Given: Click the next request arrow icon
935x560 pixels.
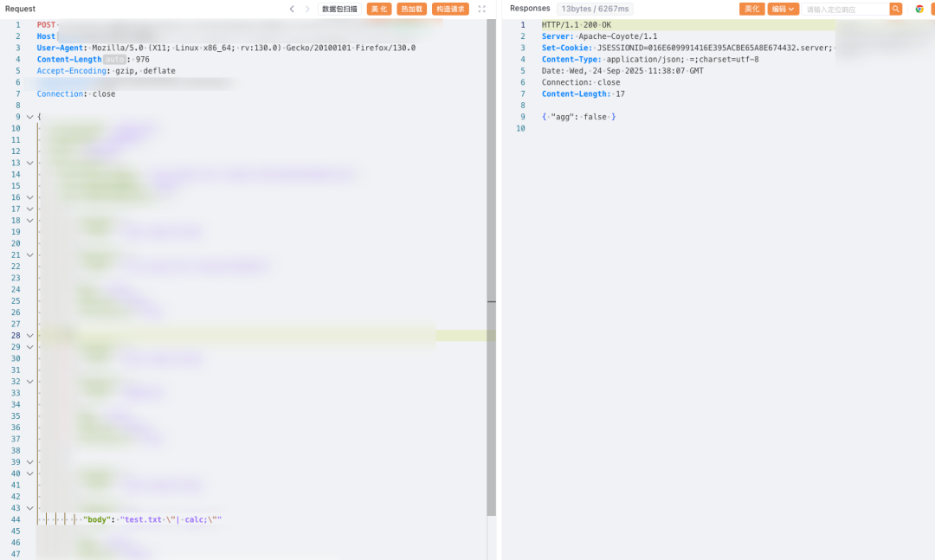Looking at the screenshot, I should click(x=306, y=9).
